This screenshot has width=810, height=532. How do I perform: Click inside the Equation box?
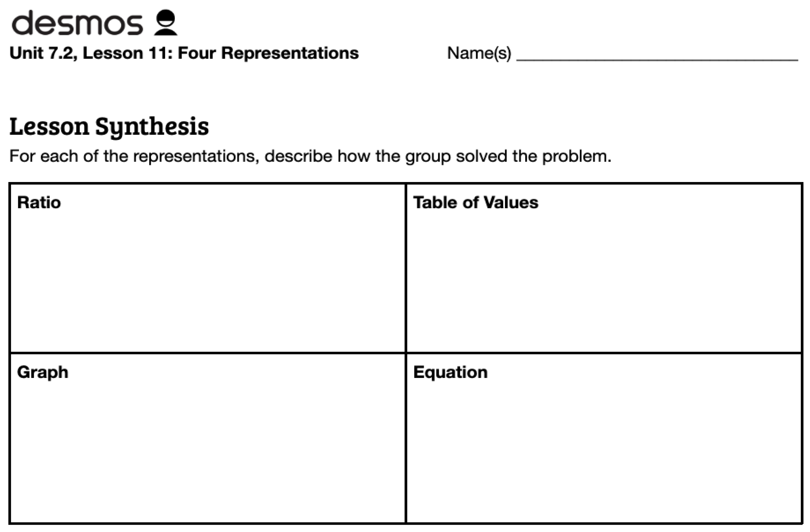[x=604, y=438]
